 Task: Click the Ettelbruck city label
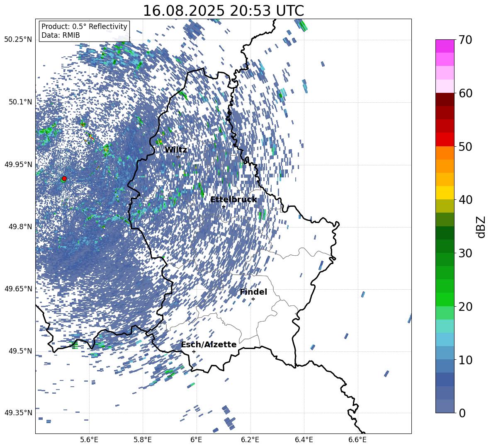[233, 200]
